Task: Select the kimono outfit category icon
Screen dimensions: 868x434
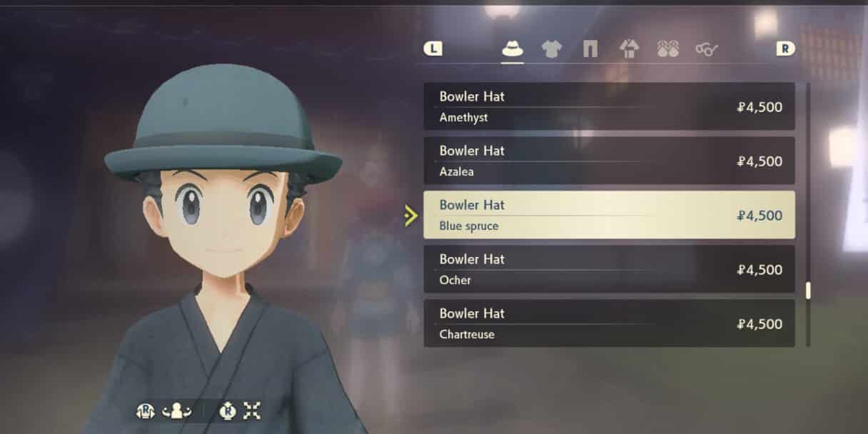Action: (x=629, y=49)
